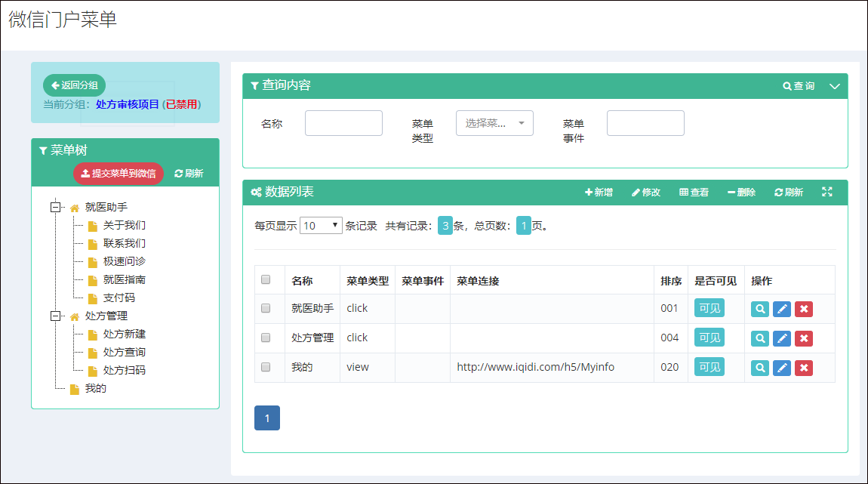Click folder icon beside 处方扫码
The width and height of the screenshot is (868, 484).
click(x=93, y=371)
